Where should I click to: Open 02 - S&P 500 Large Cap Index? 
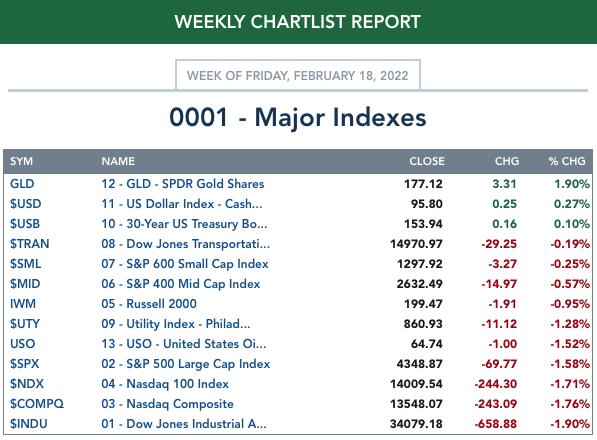click(x=186, y=364)
